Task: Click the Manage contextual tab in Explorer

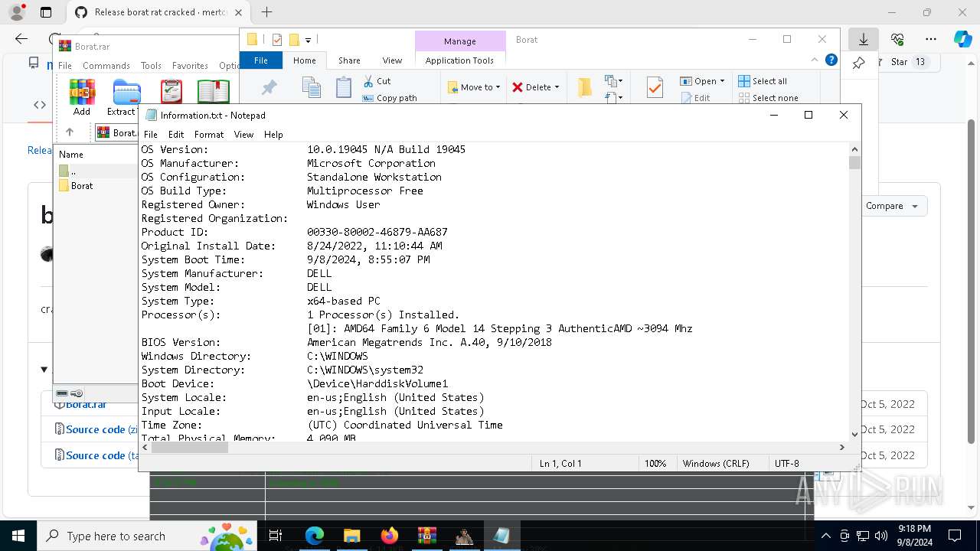Action: (459, 41)
